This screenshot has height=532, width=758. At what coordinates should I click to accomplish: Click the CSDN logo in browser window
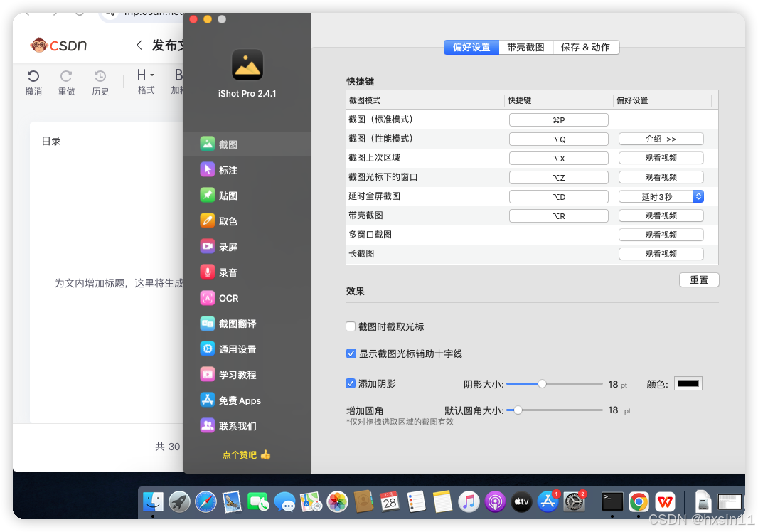tap(58, 46)
